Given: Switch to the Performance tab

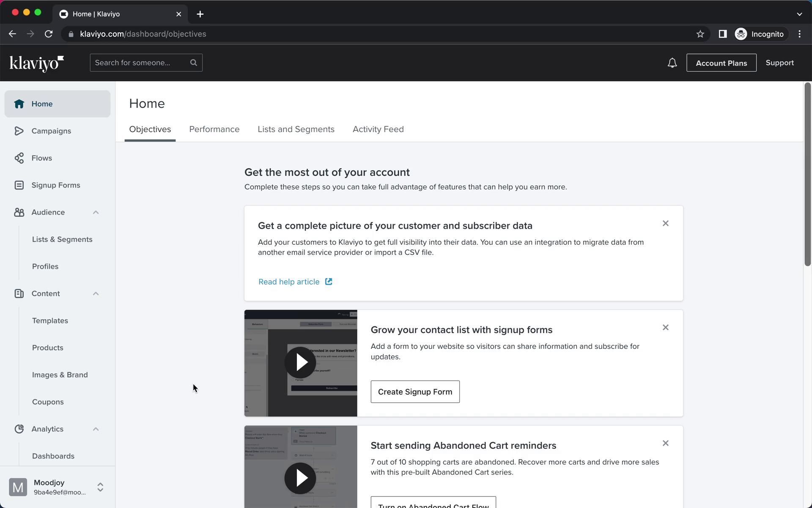Looking at the screenshot, I should (x=214, y=129).
